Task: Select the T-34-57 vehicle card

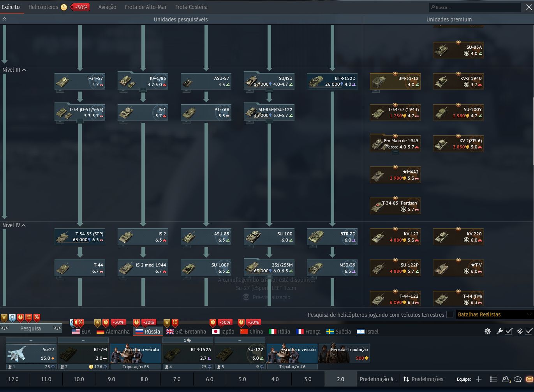Action: click(80, 81)
